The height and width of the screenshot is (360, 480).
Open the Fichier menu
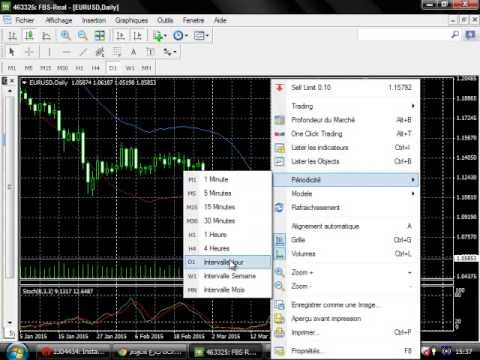[x=25, y=20]
